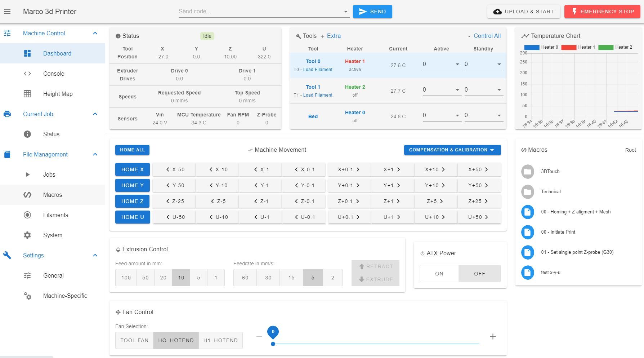Select H0_HOTEND fan
The image size is (644, 358).
click(x=176, y=340)
